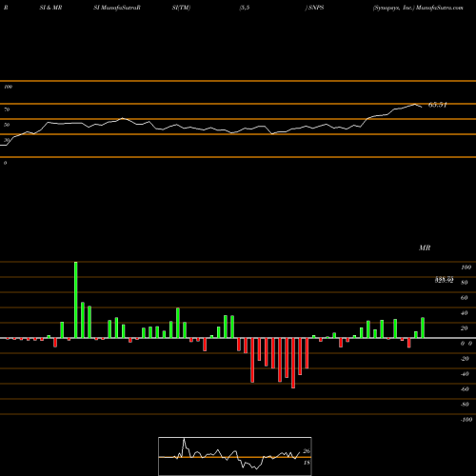
Task: Select the RSI axis label 50
Action: [x=7, y=125]
